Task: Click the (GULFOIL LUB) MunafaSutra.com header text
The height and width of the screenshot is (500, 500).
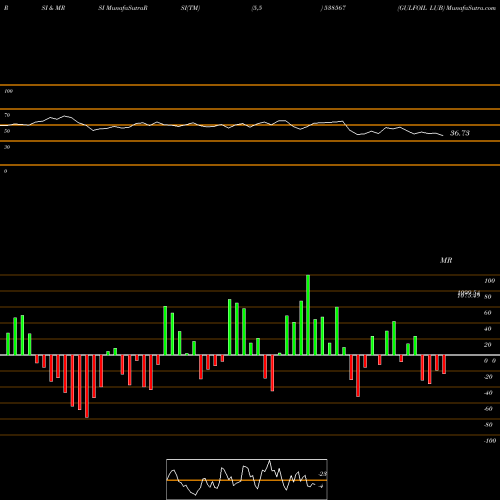Action: pos(447,8)
